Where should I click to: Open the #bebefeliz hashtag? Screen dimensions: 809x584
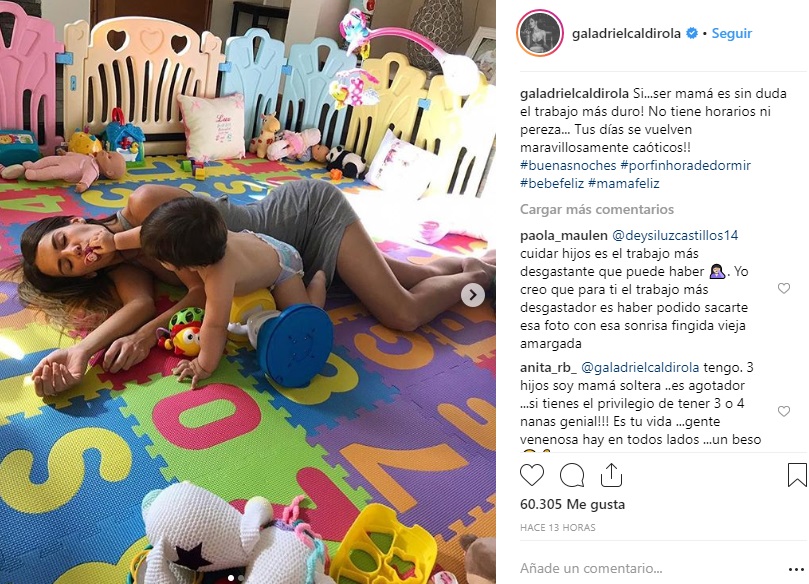coord(552,183)
